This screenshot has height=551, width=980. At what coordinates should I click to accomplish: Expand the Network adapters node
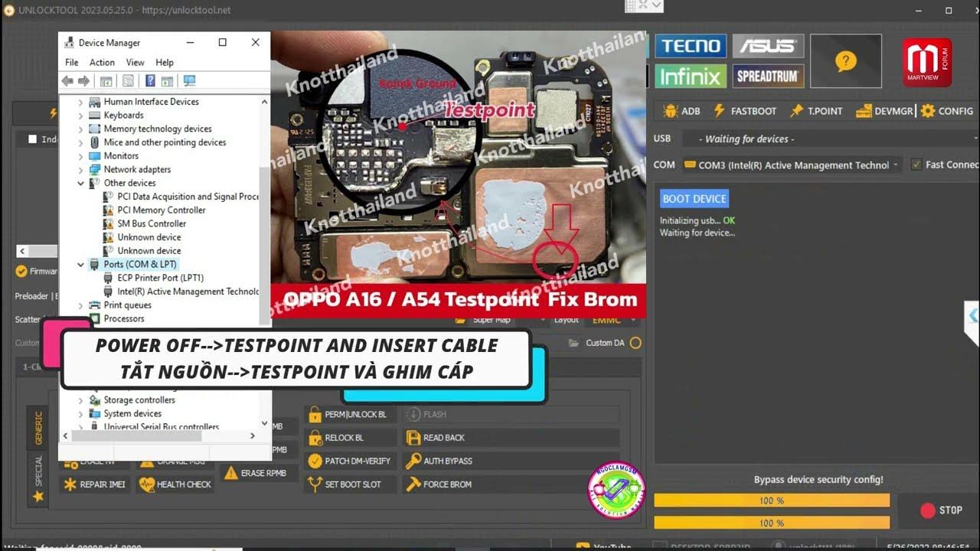[80, 169]
